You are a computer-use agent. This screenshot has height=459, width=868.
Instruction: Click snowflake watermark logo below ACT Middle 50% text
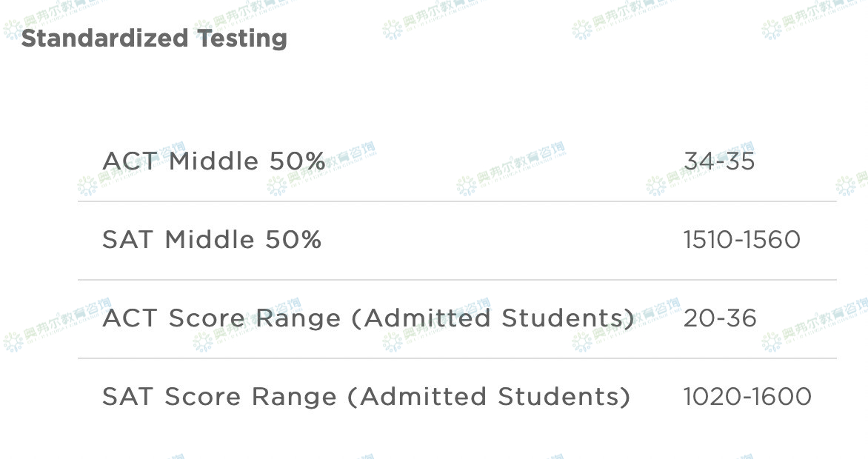point(276,186)
